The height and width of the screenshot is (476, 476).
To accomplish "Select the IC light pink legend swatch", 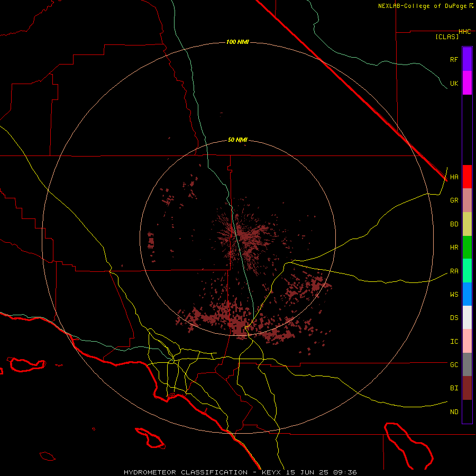I will point(467,341).
